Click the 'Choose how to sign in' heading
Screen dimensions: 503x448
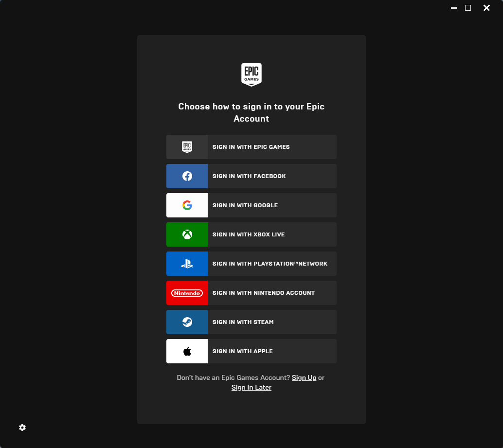tap(251, 112)
